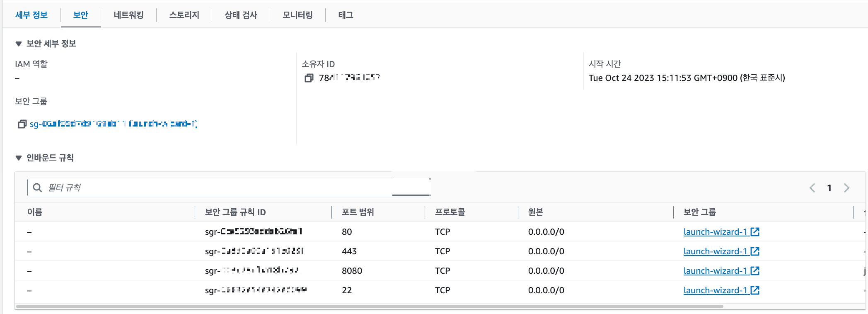This screenshot has height=314, width=868.
Task: Copy the owner ID with copy icon
Action: 309,78
